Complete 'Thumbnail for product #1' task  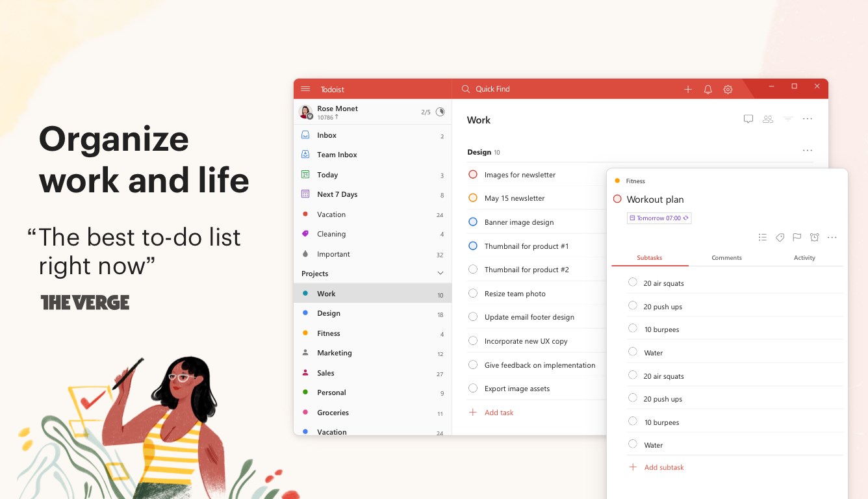tap(473, 246)
